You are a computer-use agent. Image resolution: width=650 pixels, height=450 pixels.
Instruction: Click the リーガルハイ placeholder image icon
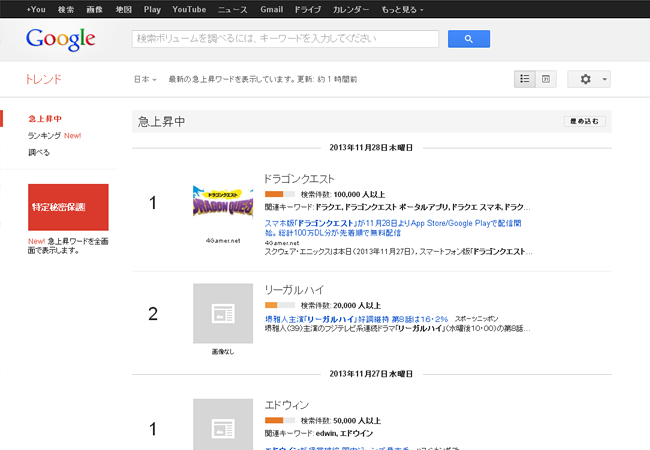point(223,313)
